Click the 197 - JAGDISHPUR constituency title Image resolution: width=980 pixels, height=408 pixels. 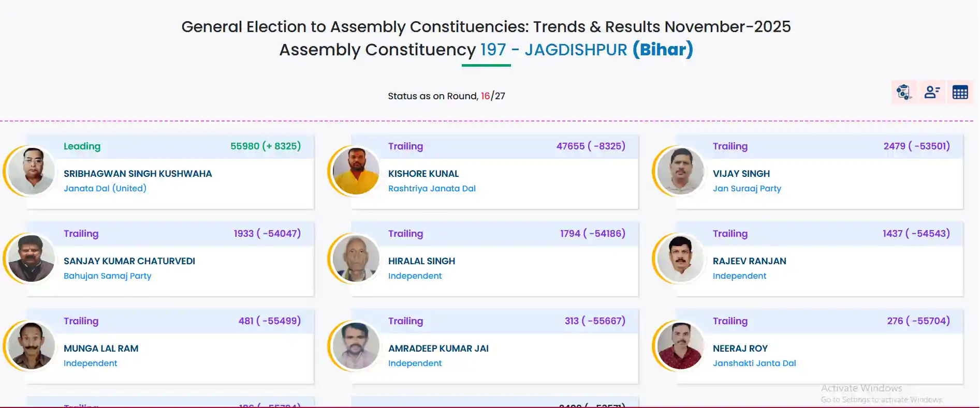click(553, 50)
